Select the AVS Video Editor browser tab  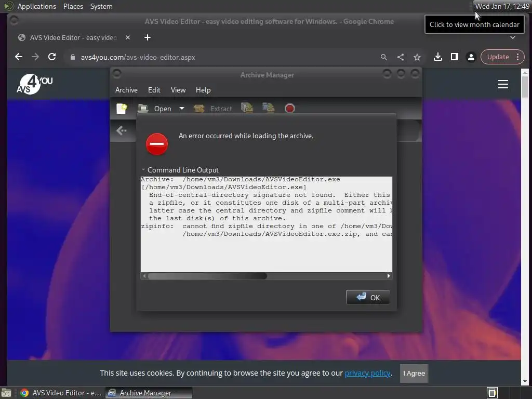pos(73,37)
